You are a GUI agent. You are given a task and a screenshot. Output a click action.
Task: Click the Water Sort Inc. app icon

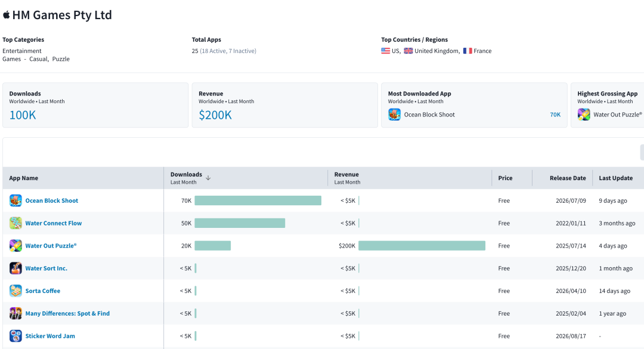(x=16, y=268)
